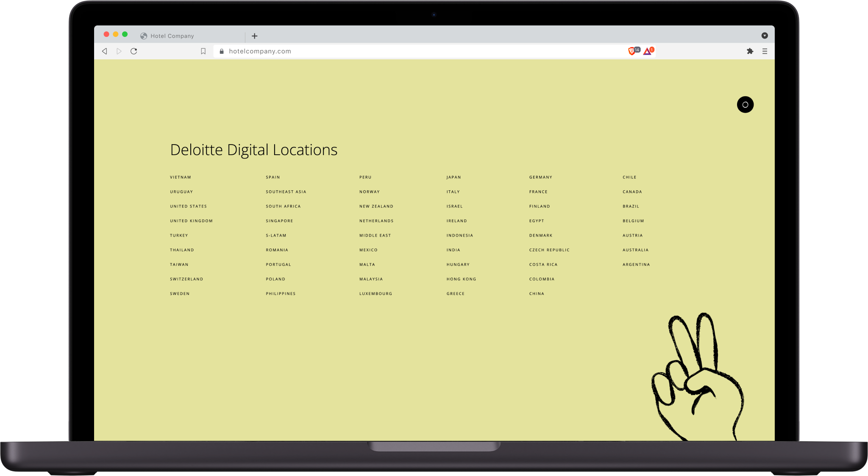This screenshot has height=476, width=868.
Task: Select the Israel location
Action: pyautogui.click(x=454, y=206)
